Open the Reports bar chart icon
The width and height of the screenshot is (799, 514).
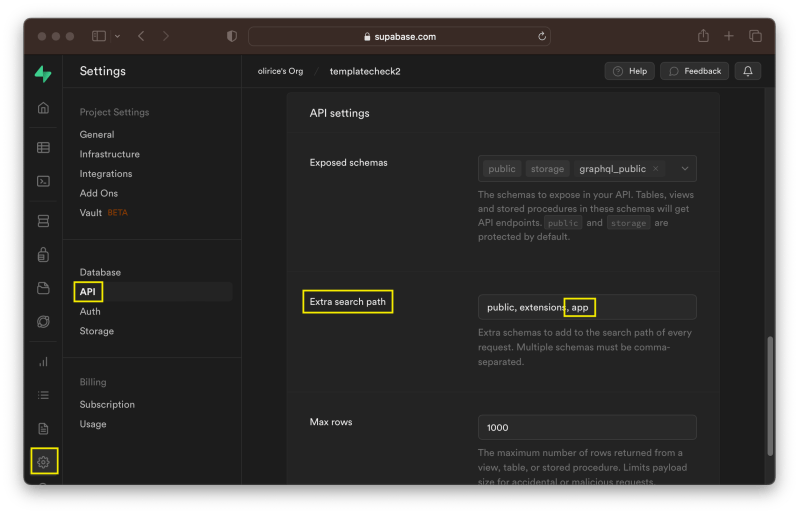pyautogui.click(x=43, y=362)
